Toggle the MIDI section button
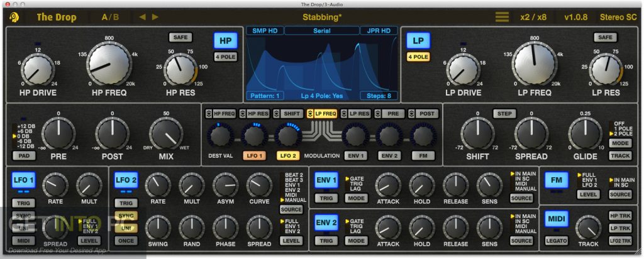This screenshot has width=644, height=259. point(557,218)
